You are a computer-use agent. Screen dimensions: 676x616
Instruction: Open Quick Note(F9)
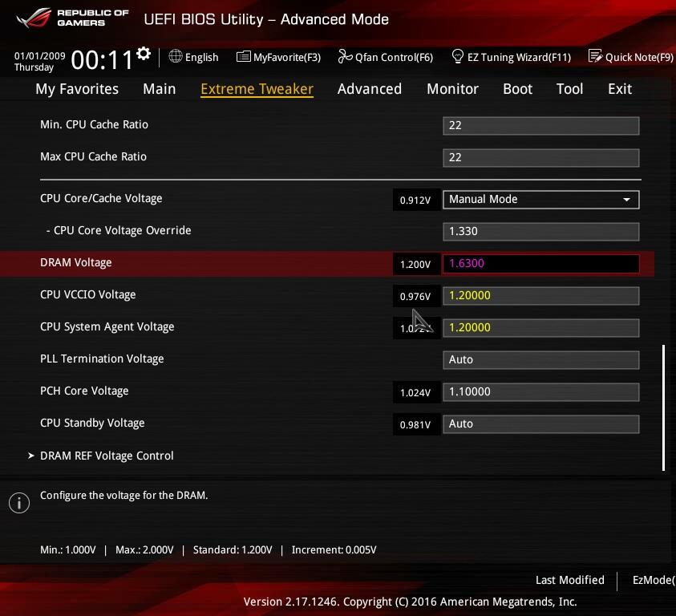[x=631, y=57]
